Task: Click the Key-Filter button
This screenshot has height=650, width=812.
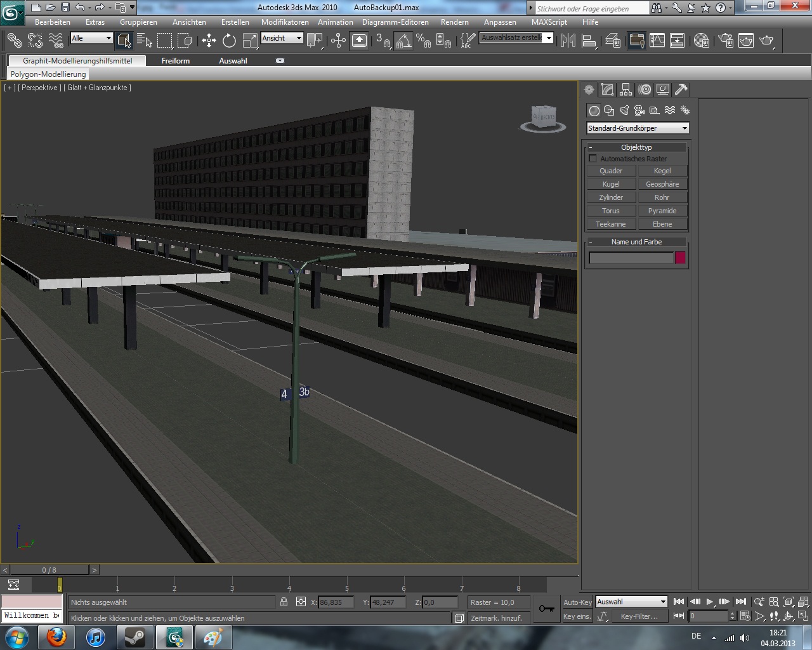Action: point(639,616)
